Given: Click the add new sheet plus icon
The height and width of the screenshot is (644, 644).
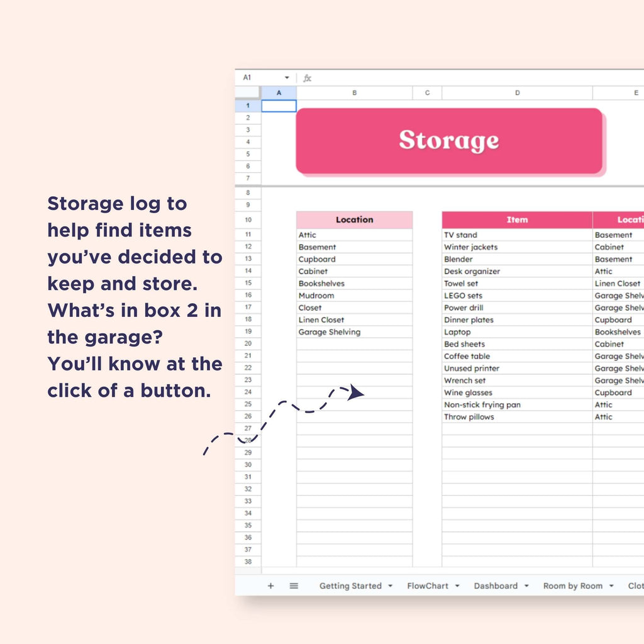Looking at the screenshot, I should 270,586.
